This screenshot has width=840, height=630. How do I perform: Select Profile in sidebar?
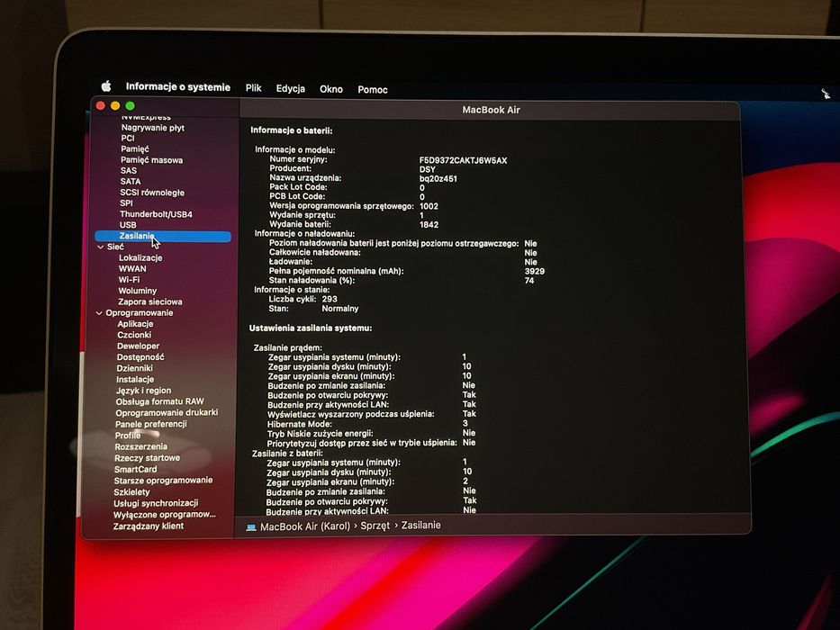128,436
